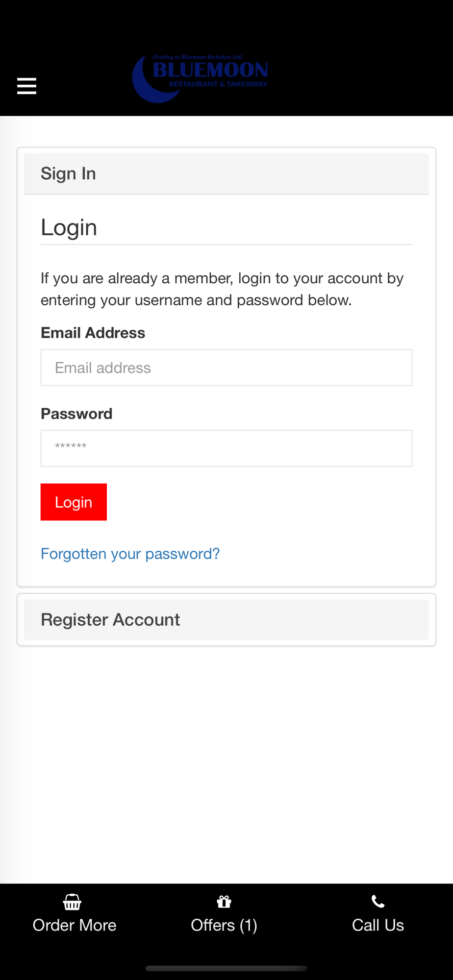Collapse the Sign In panel header
Viewport: 453px width, 980px height.
(226, 174)
